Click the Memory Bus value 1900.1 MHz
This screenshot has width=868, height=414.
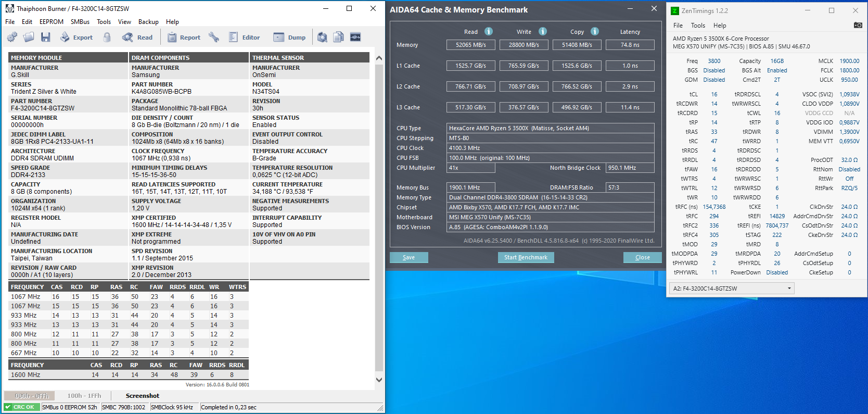click(x=470, y=187)
